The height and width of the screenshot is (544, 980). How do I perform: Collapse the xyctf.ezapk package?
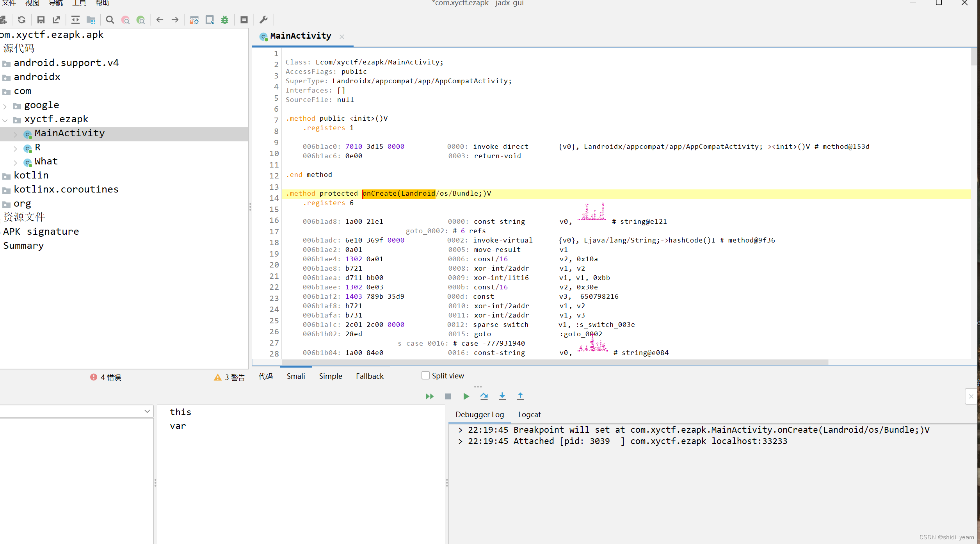[5, 120]
